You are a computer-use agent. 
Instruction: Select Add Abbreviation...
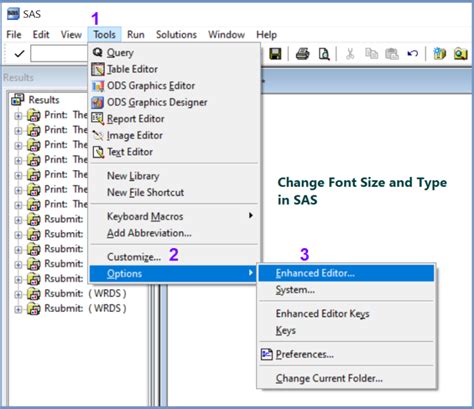(x=173, y=233)
